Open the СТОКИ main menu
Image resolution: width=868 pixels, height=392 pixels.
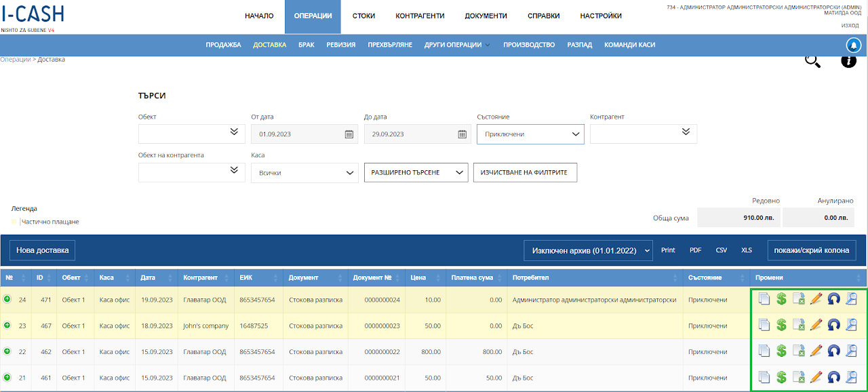click(x=363, y=16)
